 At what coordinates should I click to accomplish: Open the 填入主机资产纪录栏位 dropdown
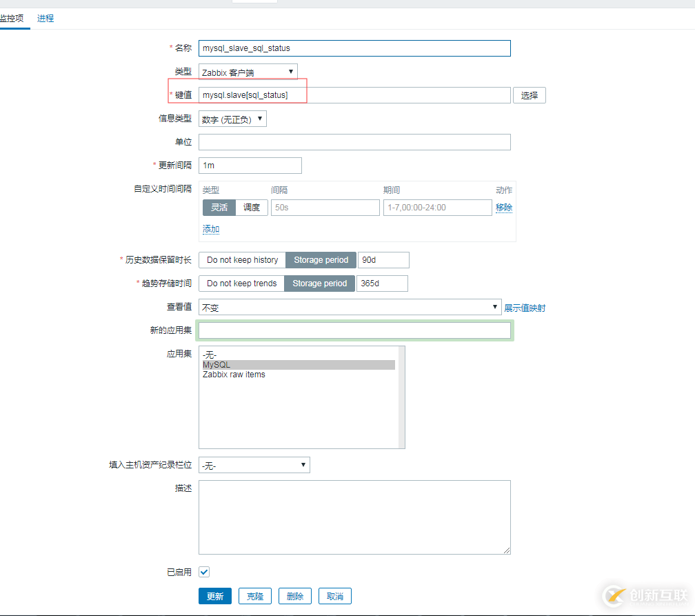coord(253,465)
